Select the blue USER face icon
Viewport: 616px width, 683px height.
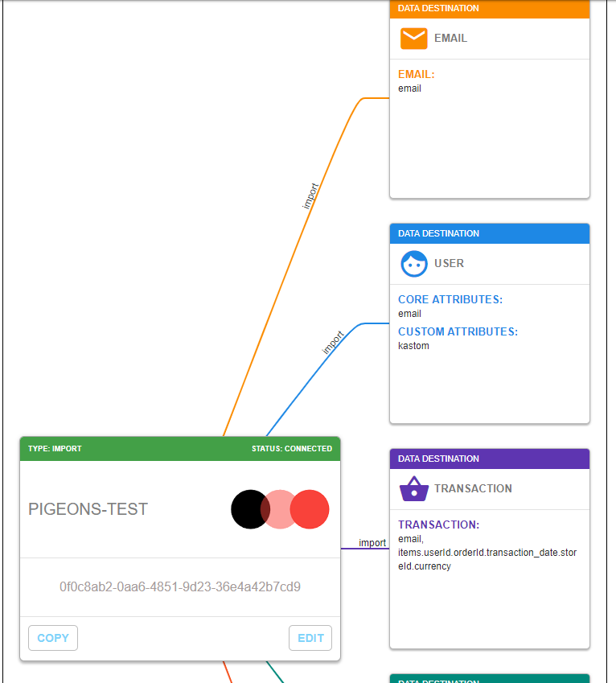[x=413, y=263]
